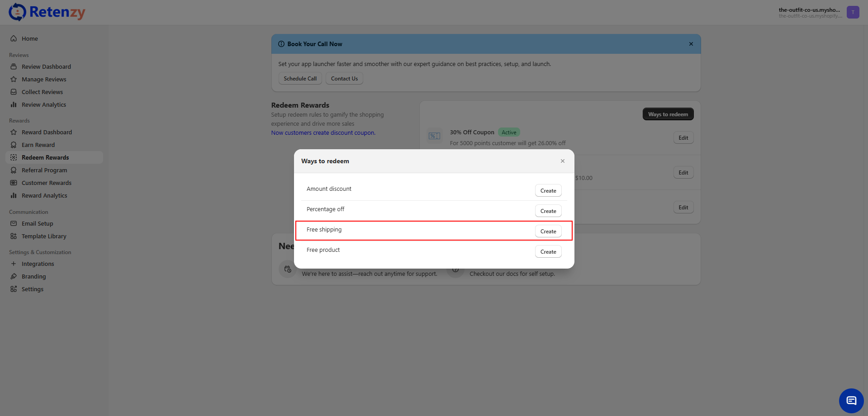Click the Review Analytics bar chart icon
Viewport: 868px width, 416px height.
coord(14,104)
